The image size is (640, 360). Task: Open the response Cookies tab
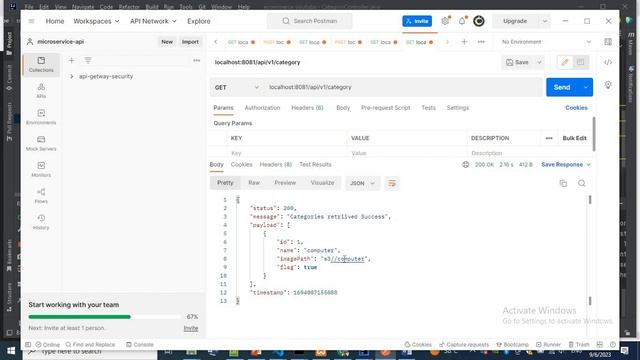(x=241, y=164)
